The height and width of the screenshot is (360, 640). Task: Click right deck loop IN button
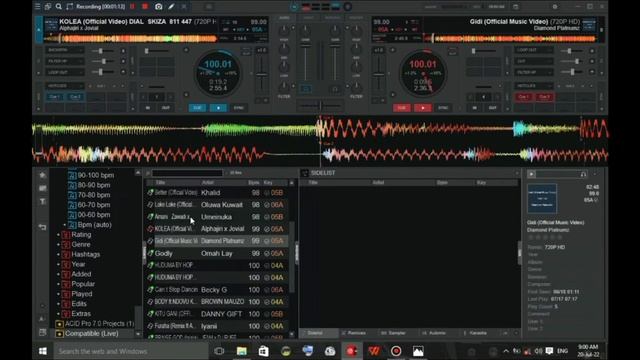click(475, 108)
